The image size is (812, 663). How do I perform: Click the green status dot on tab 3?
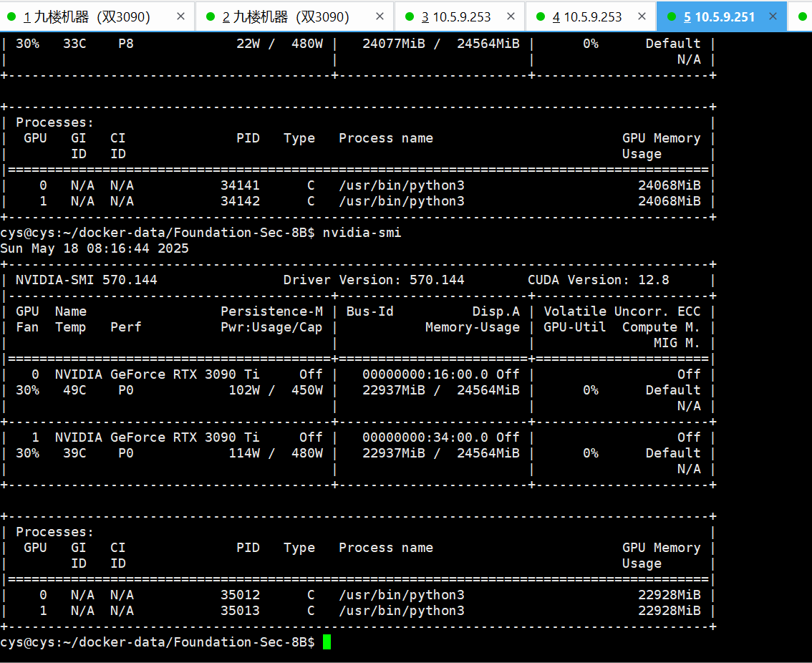pos(409,16)
